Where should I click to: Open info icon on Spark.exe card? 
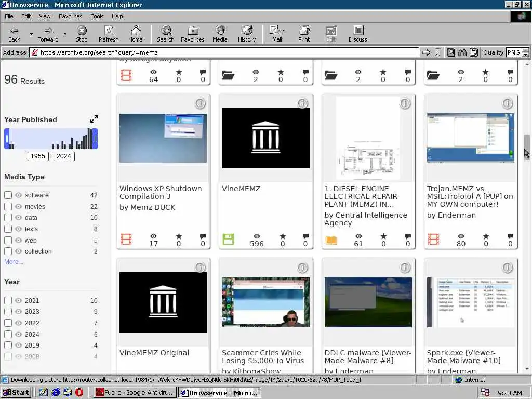coord(508,268)
